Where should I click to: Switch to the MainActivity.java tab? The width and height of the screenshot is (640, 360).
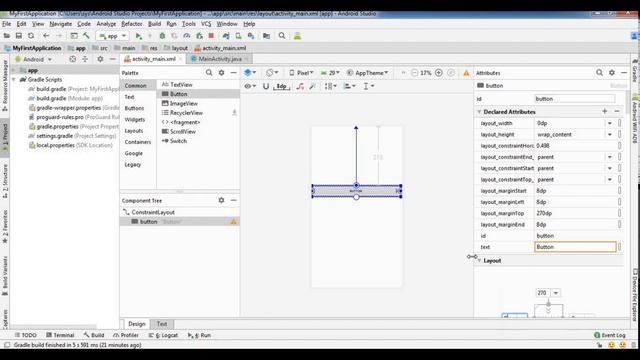point(220,59)
